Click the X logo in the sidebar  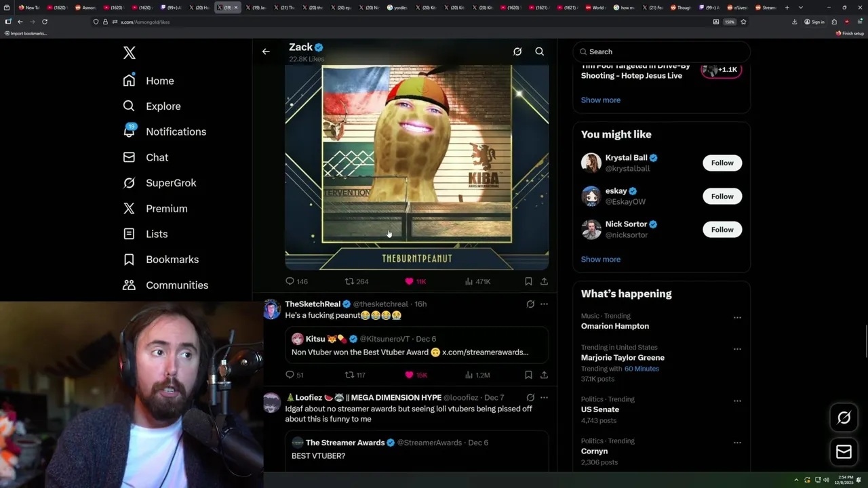pos(129,53)
